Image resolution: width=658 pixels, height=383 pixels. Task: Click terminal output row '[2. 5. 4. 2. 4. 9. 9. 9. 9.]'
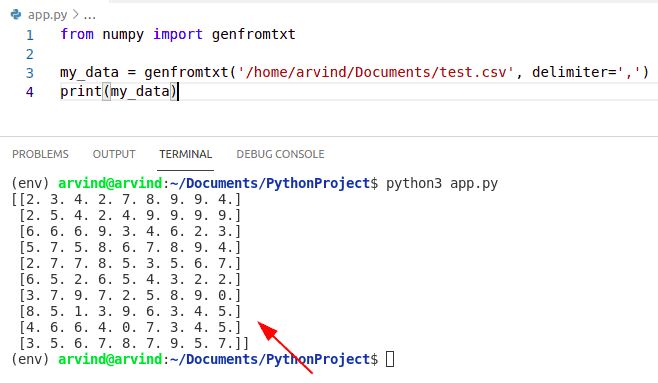click(130, 215)
